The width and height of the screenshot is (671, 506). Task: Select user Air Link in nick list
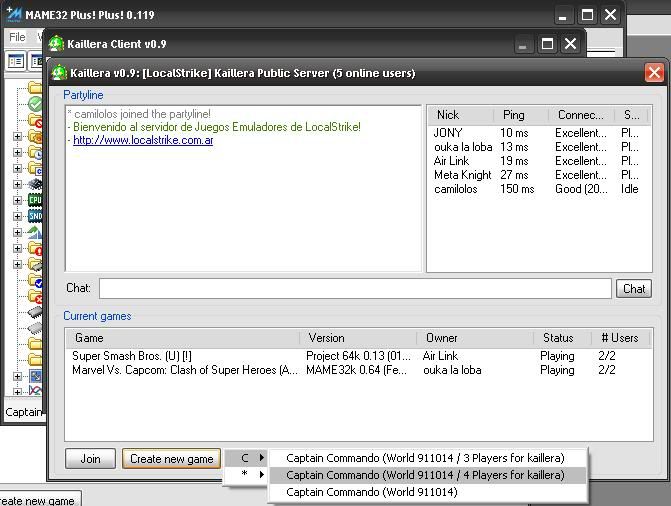coord(451,161)
